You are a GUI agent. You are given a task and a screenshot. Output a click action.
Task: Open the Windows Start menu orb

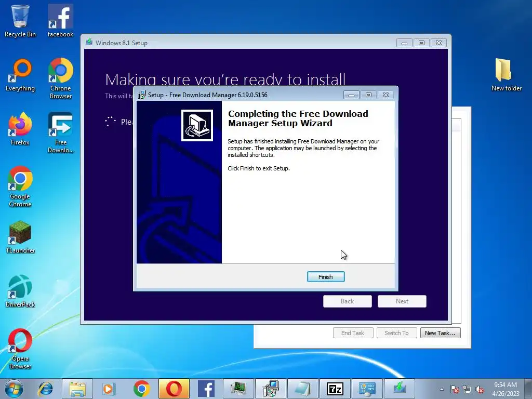click(x=14, y=389)
